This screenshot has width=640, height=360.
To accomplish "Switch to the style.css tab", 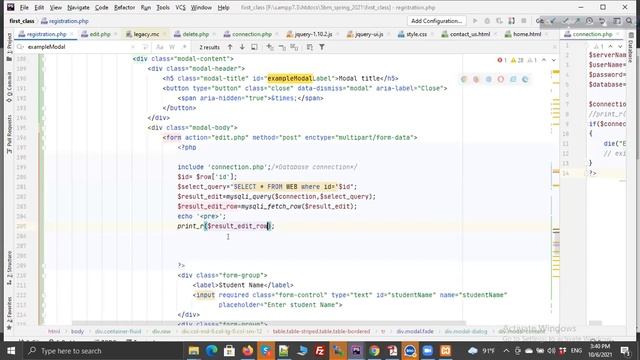I will [x=416, y=34].
